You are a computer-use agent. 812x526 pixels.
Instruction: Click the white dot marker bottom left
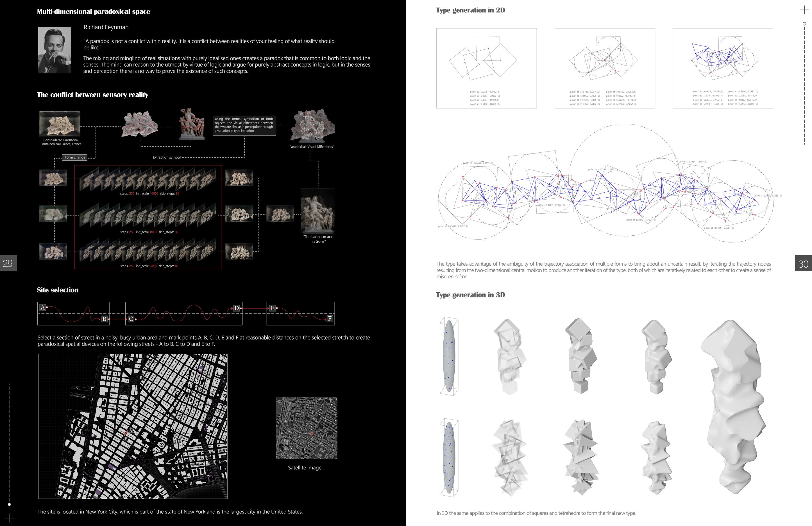9,504
